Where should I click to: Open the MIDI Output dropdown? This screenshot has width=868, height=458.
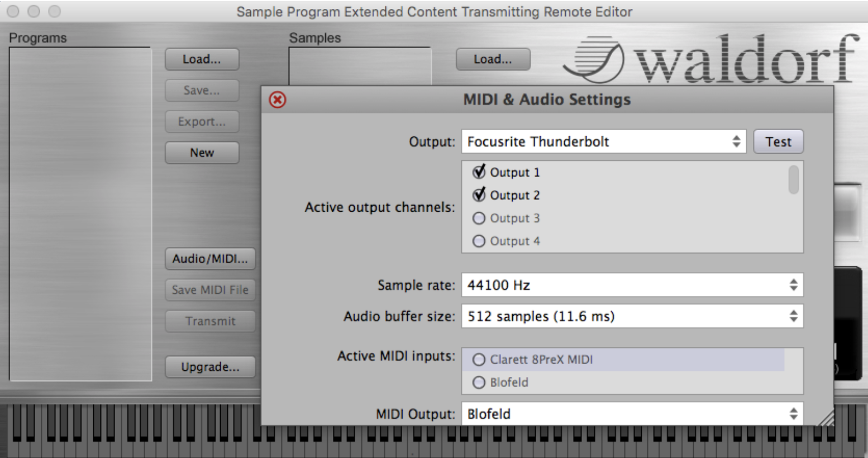point(632,414)
